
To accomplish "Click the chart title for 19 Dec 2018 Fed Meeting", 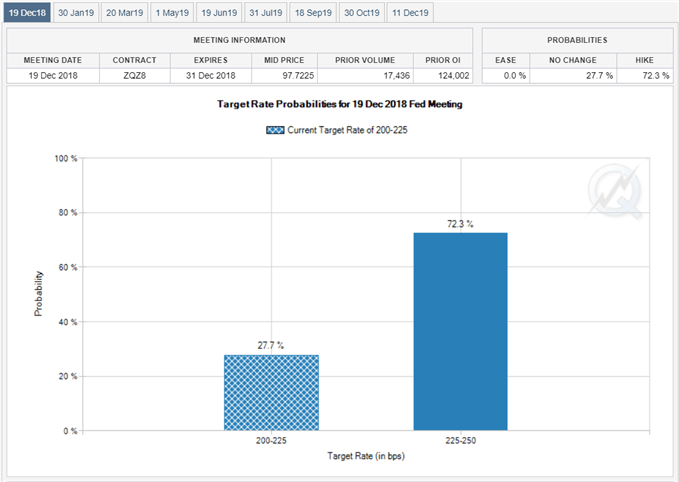I will 340,104.
